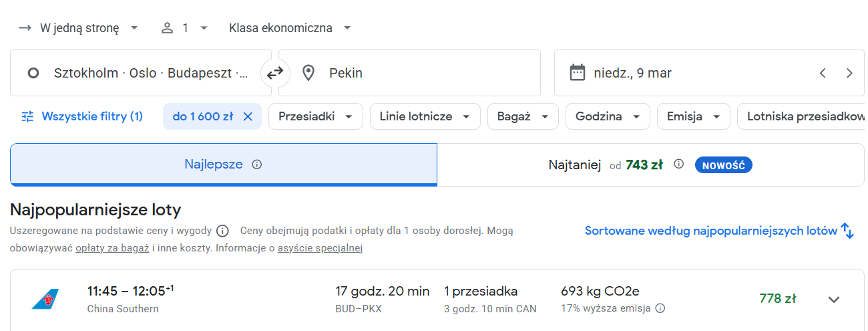Open the Bagaż filter dropdown

point(523,116)
